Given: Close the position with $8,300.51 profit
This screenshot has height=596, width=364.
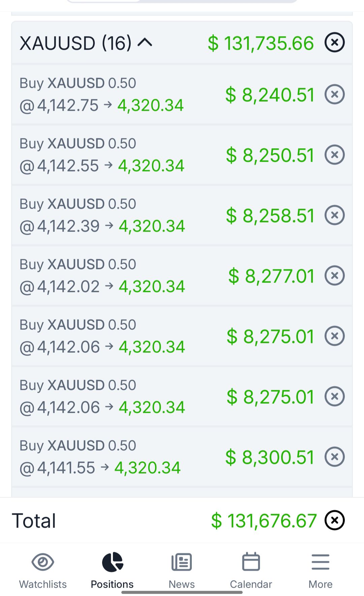Looking at the screenshot, I should tap(334, 457).
